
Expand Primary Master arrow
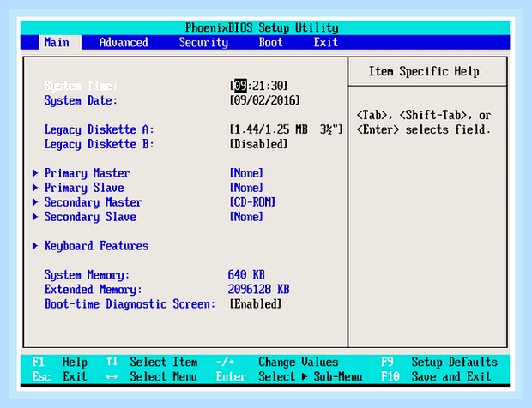tap(35, 173)
